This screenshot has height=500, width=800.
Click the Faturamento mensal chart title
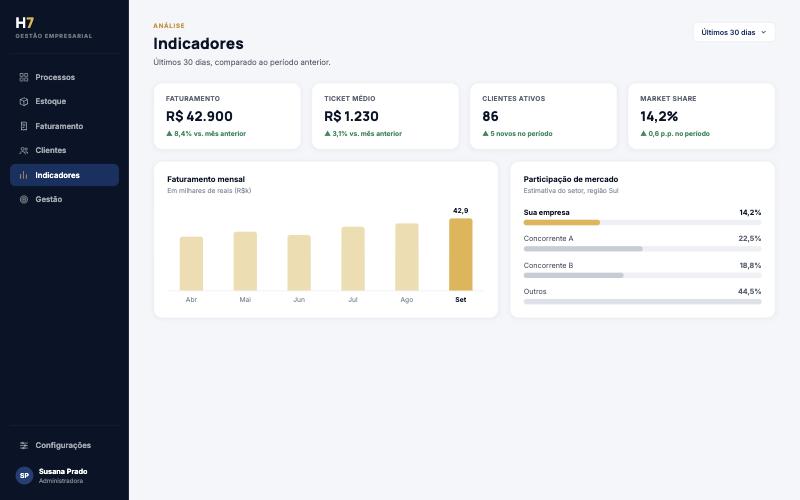click(206, 179)
